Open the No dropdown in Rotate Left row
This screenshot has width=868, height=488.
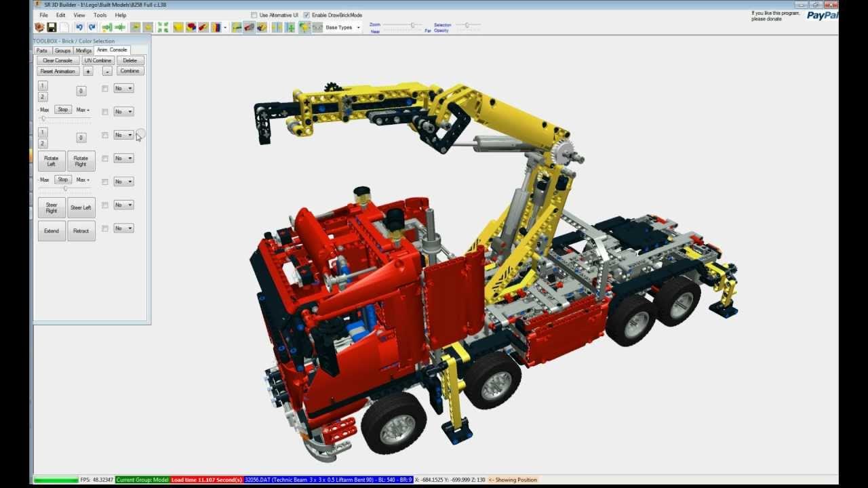(x=123, y=158)
